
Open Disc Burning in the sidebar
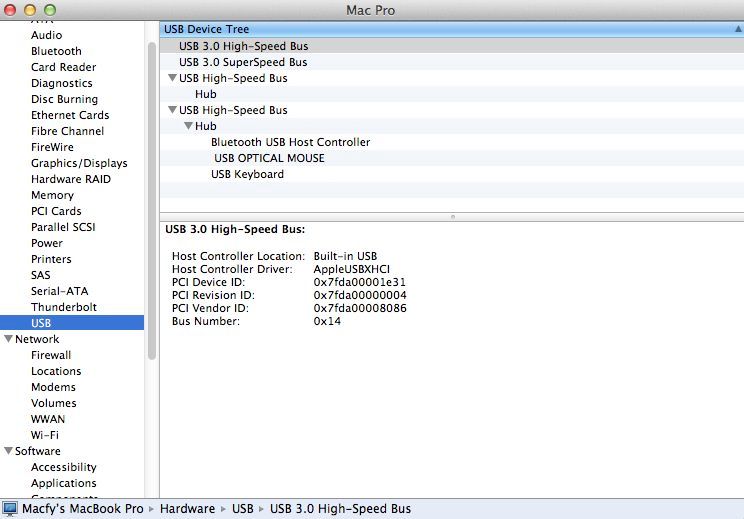tap(65, 99)
